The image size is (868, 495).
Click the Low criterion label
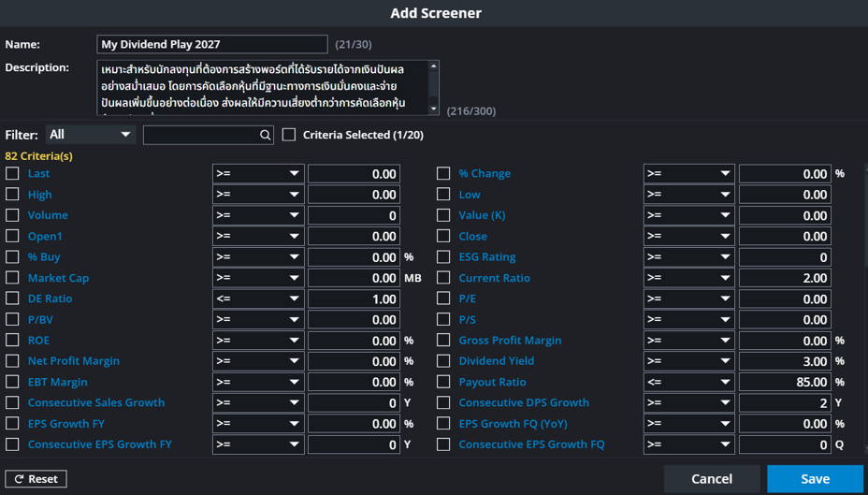point(470,195)
